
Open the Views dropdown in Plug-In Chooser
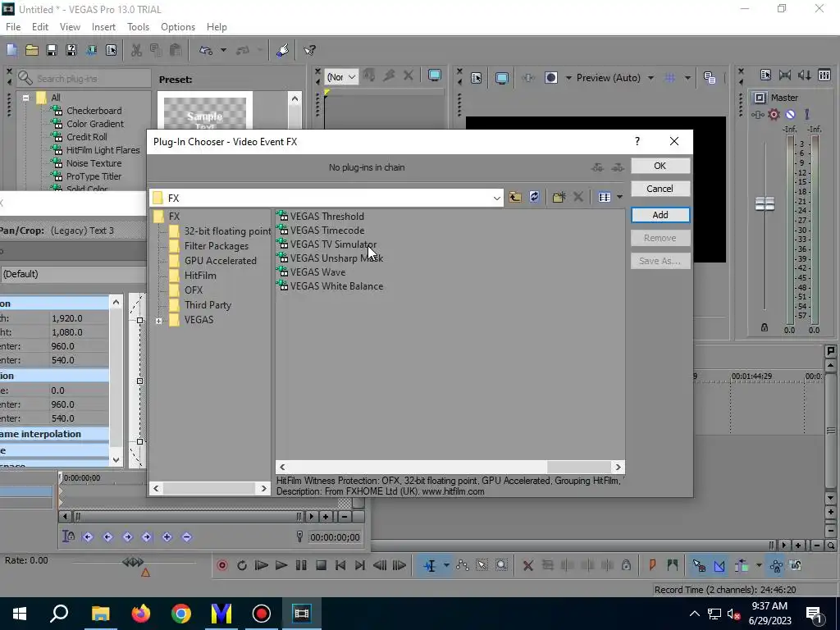(x=620, y=197)
